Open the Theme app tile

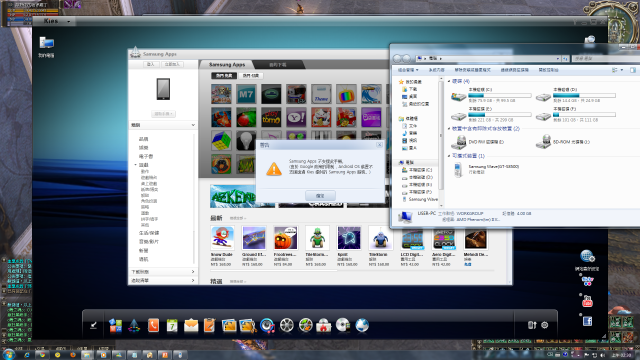(x=321, y=94)
